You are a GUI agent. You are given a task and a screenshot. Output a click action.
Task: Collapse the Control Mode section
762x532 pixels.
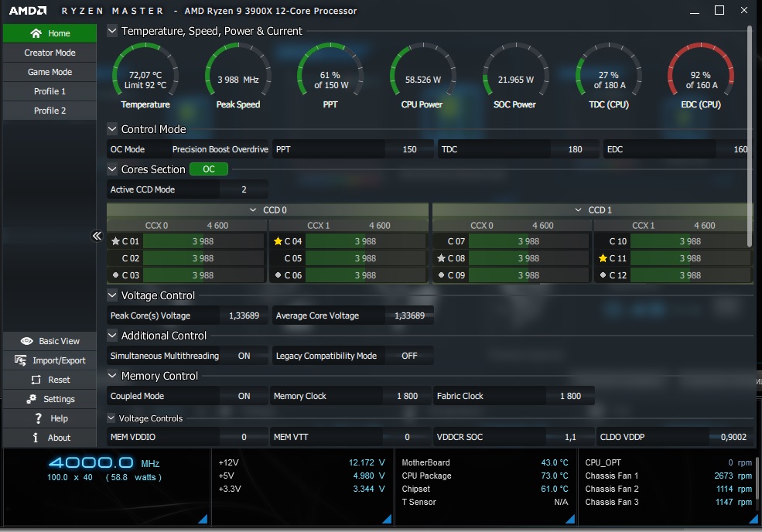(111, 129)
